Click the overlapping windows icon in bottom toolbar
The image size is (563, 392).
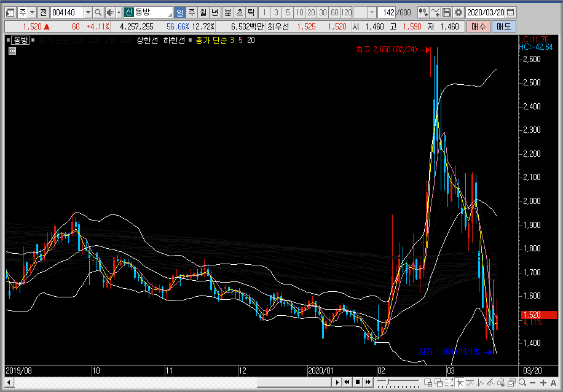439,382
